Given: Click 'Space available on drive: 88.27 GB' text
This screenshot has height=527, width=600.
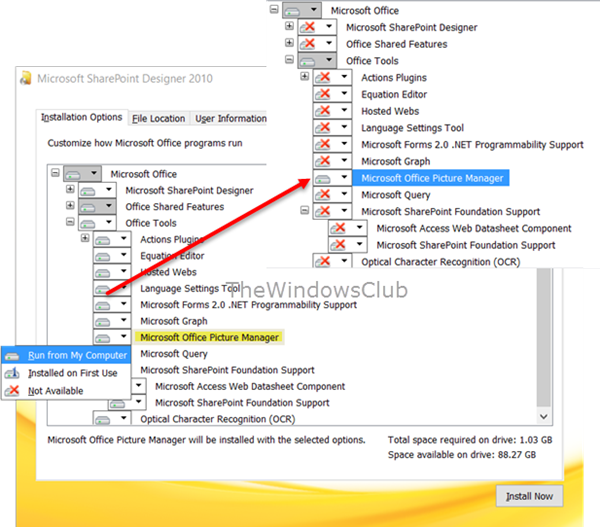Looking at the screenshot, I should [462, 455].
